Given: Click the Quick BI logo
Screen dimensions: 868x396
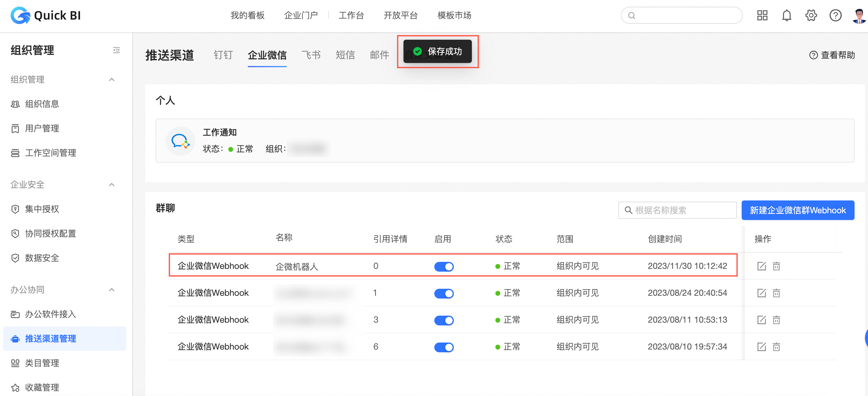Looking at the screenshot, I should [45, 16].
